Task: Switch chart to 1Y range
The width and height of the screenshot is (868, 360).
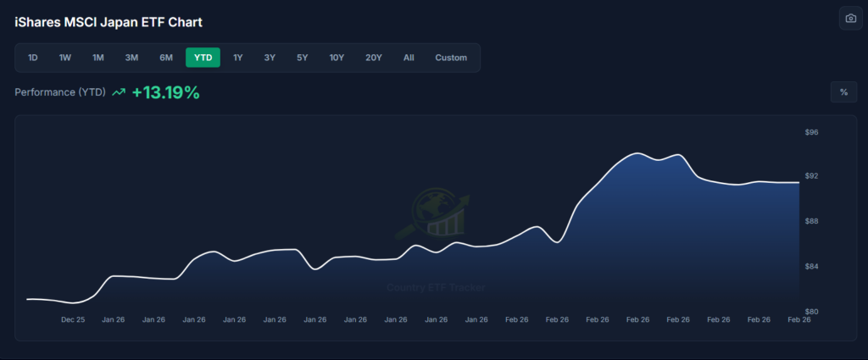Action: pyautogui.click(x=237, y=58)
